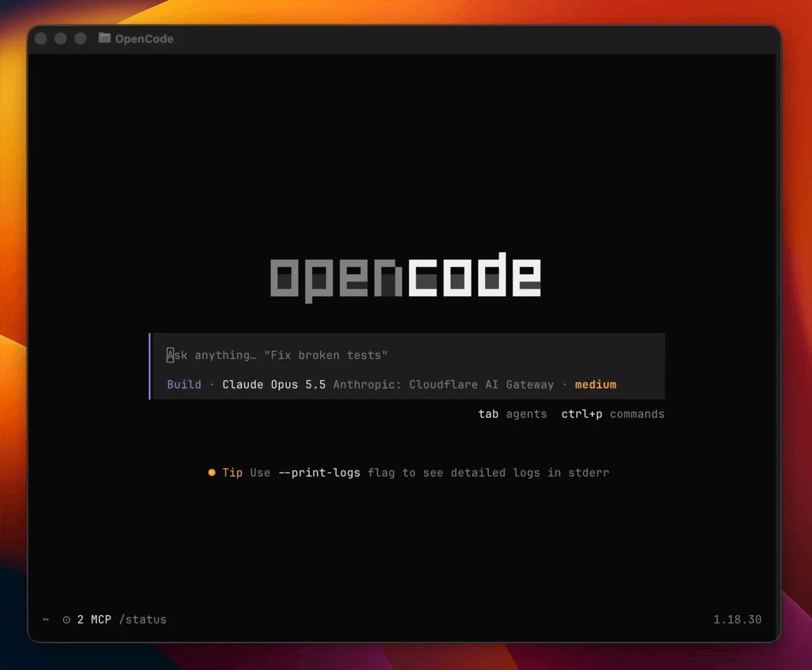Click the folder icon in the title bar
The width and height of the screenshot is (812, 670).
(104, 38)
